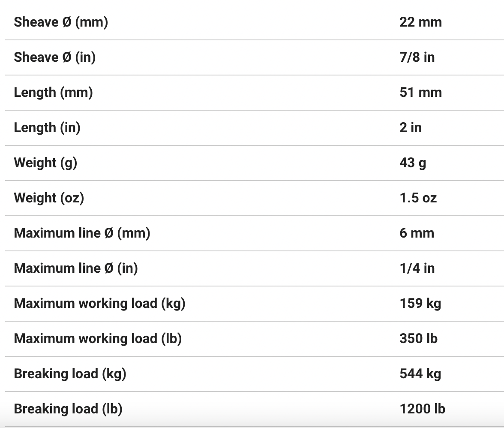Select the 51 mm length value
The height and width of the screenshot is (428, 504).
(420, 92)
